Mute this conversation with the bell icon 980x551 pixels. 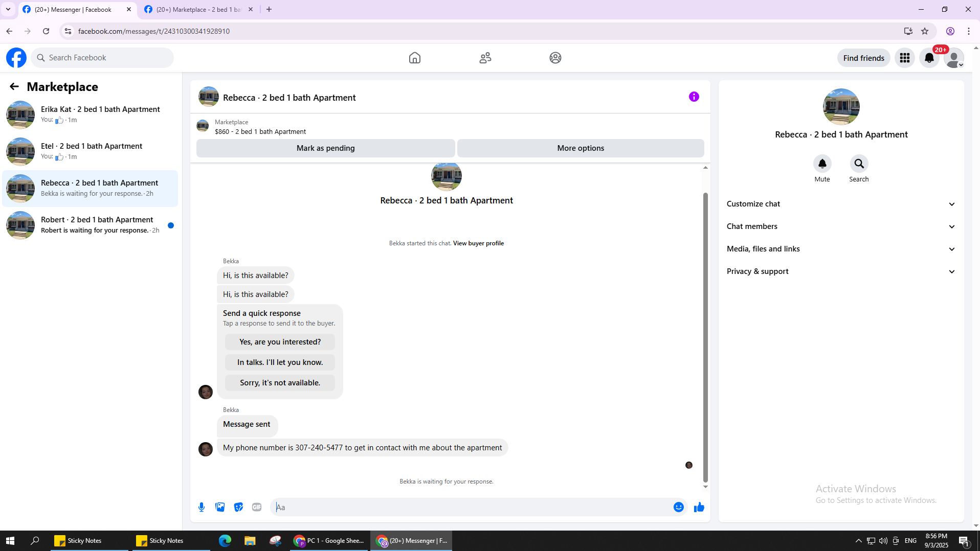click(822, 164)
